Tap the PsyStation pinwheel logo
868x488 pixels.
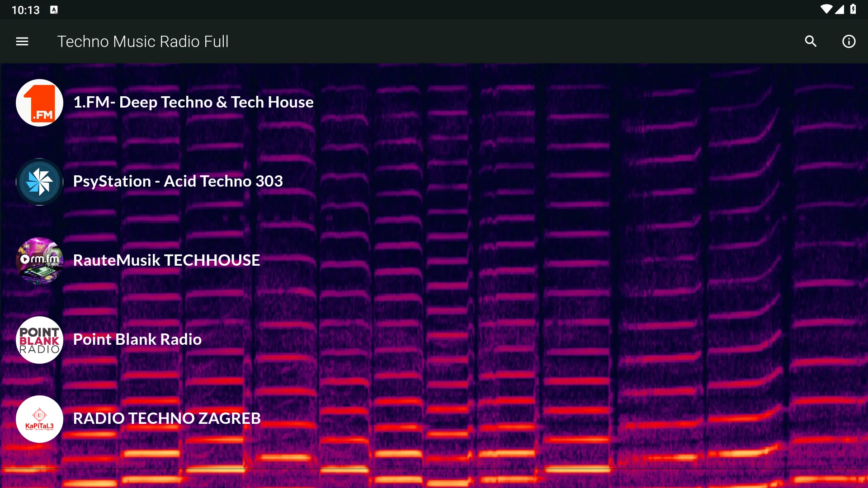coord(40,182)
